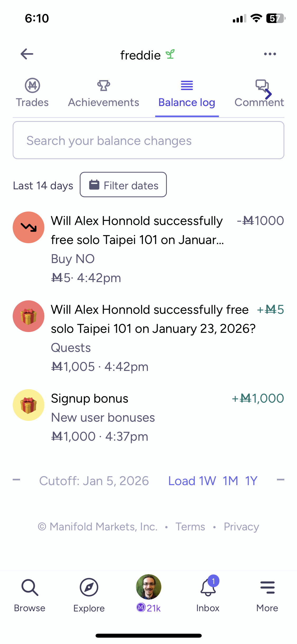Open the three-dot options menu
Image resolution: width=297 pixels, height=644 pixels.
click(270, 54)
